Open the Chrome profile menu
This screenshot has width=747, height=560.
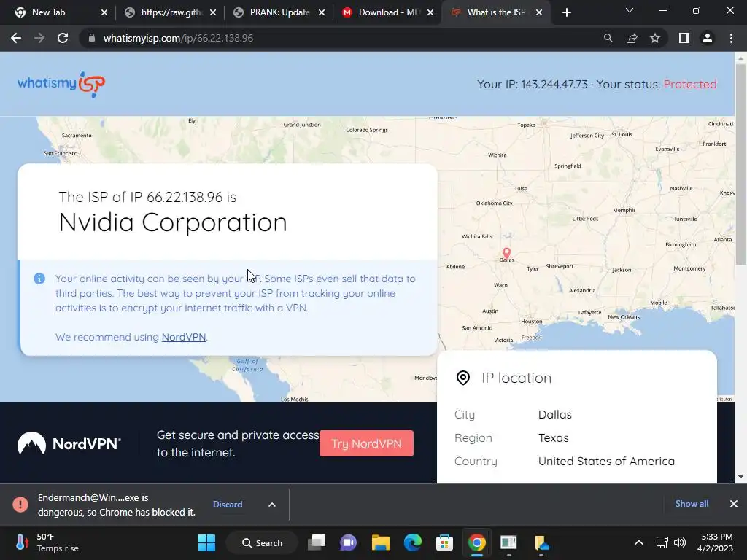pos(708,38)
